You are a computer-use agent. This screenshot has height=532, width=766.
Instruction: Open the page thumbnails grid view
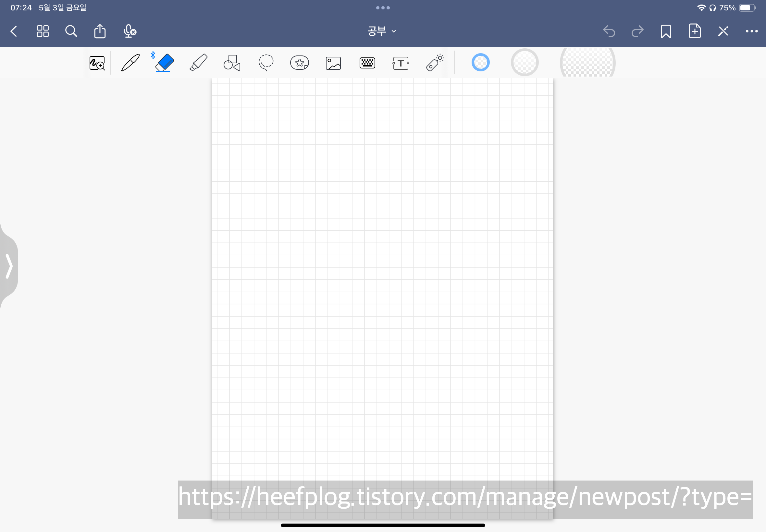pos(43,31)
